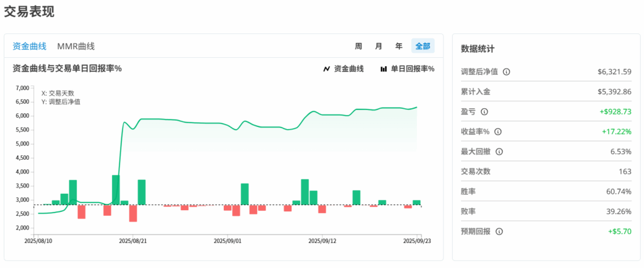Toggle the 单日回报率% legend series
Screen dimensions: 644x268
tap(407, 69)
